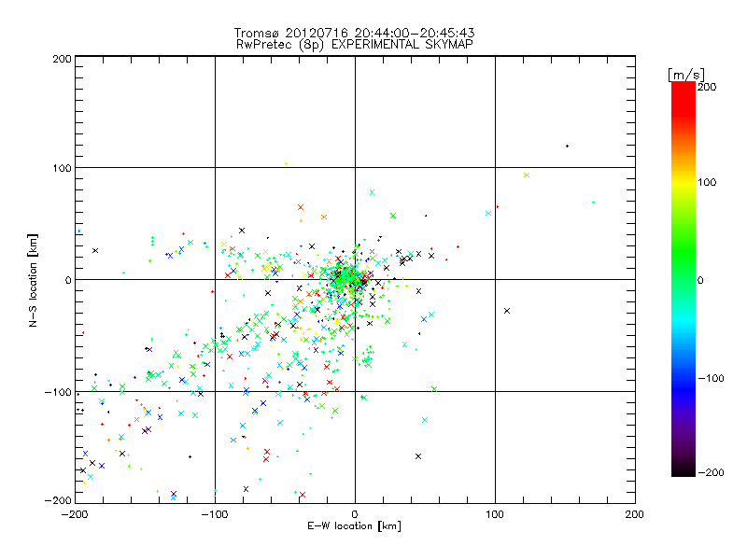This screenshot has height=560, width=747.
Task: Click the x-axis tick label '-100'
Action: click(215, 514)
